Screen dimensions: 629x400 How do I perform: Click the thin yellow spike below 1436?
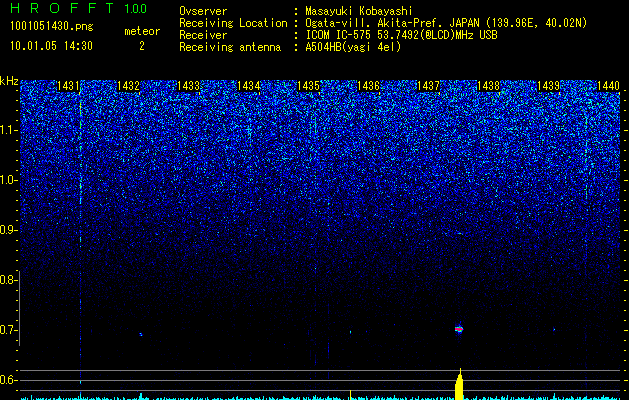(351, 395)
